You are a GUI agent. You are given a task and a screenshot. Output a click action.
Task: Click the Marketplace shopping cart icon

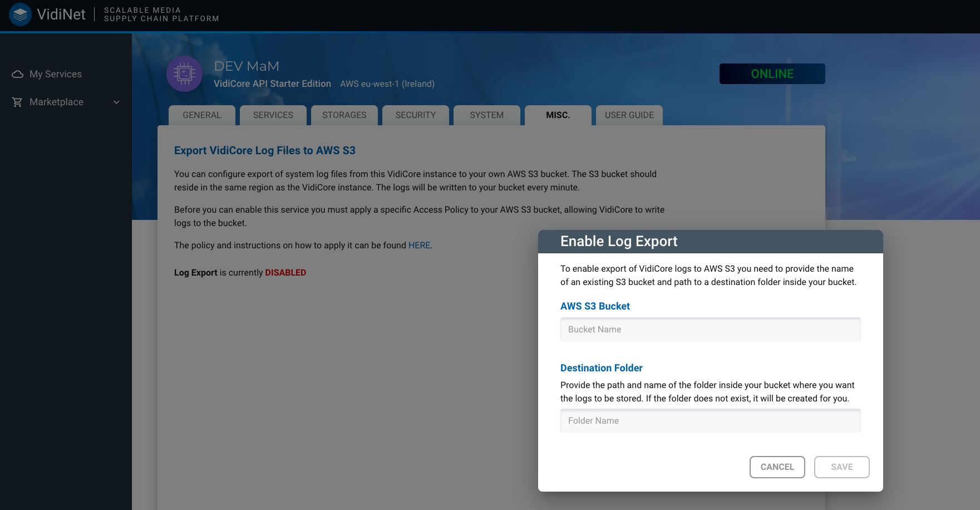[x=17, y=102]
